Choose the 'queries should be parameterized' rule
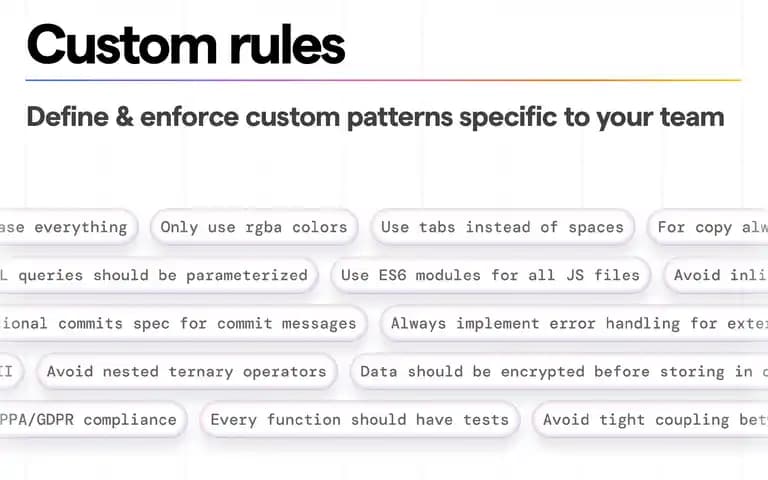 pos(158,275)
